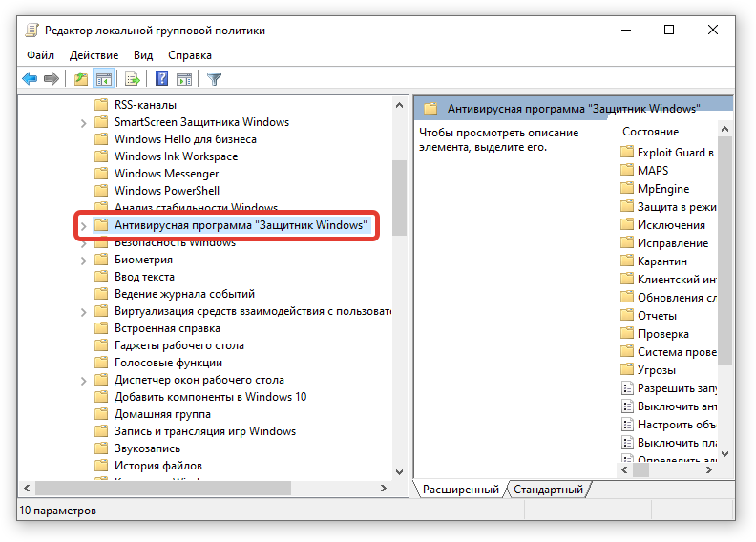Image resolution: width=756 pixels, height=542 pixels.
Task: Expand Виртуализация средств взаимодействия node
Action: (x=83, y=312)
